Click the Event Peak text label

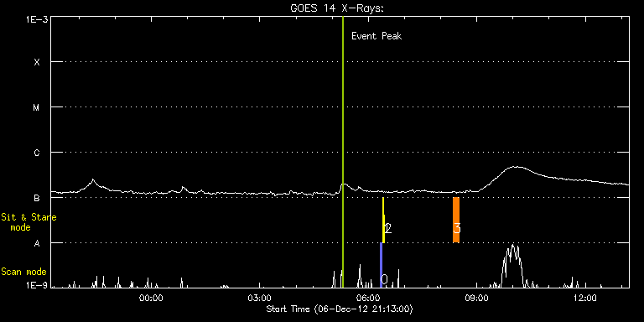pos(377,36)
